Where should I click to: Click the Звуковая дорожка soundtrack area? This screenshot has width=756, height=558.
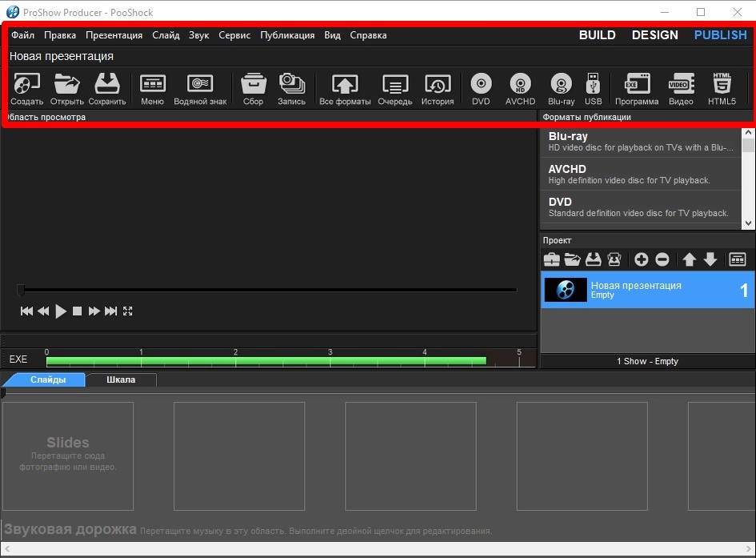pyautogui.click(x=378, y=529)
